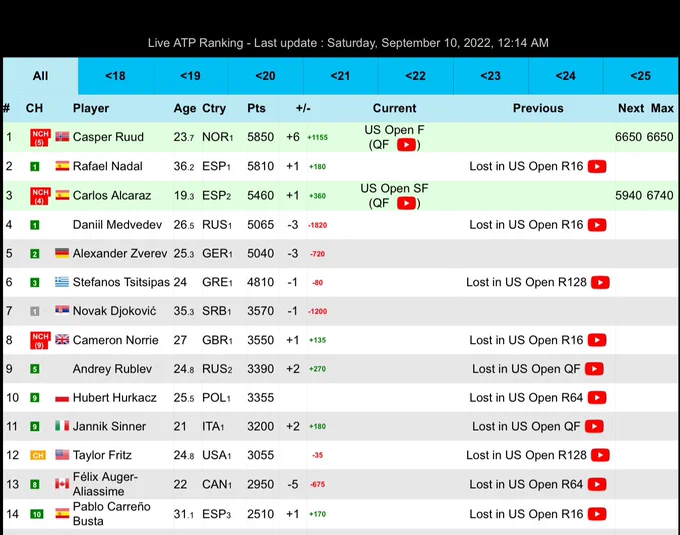Click Live ATP Ranking last update text

(348, 43)
